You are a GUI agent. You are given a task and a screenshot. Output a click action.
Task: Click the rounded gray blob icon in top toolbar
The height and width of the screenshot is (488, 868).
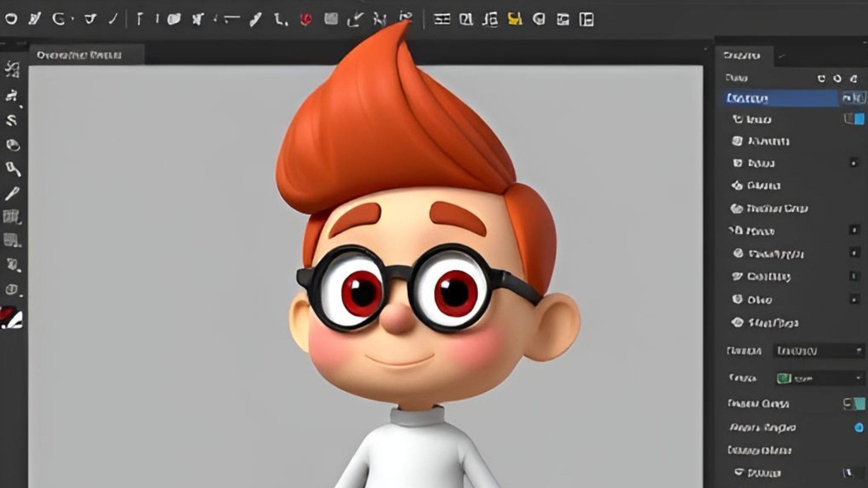pos(174,19)
